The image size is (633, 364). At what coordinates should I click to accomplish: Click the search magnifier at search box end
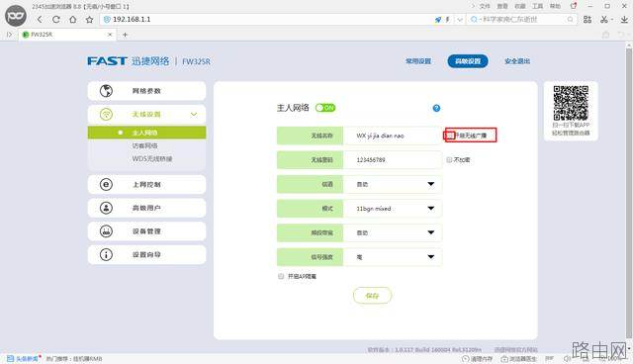click(x=570, y=20)
